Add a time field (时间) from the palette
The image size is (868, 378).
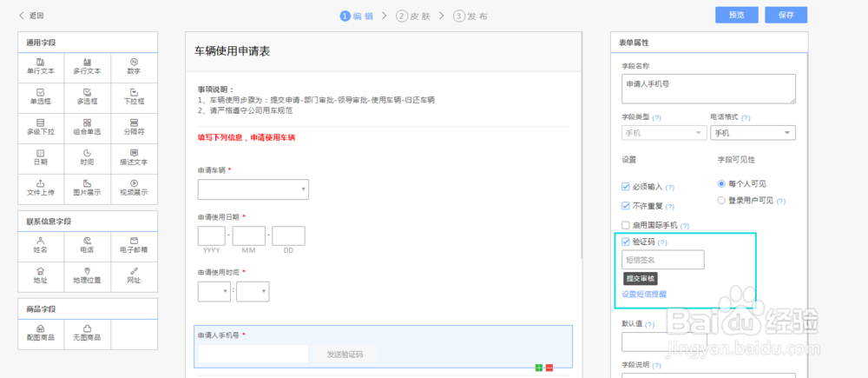88,158
